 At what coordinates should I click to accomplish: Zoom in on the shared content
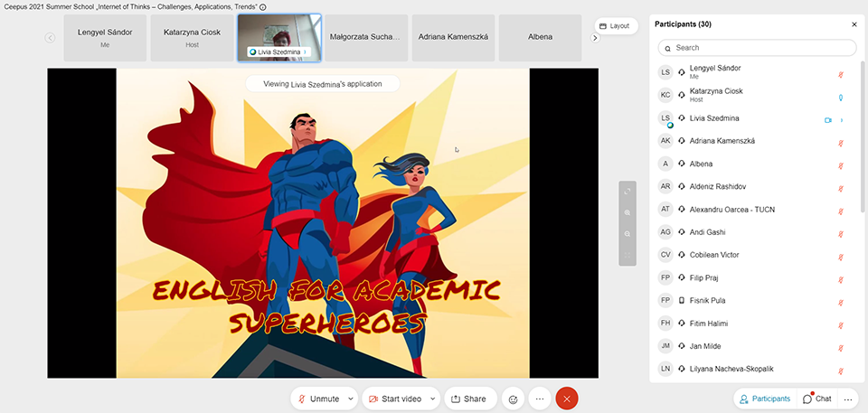(627, 212)
